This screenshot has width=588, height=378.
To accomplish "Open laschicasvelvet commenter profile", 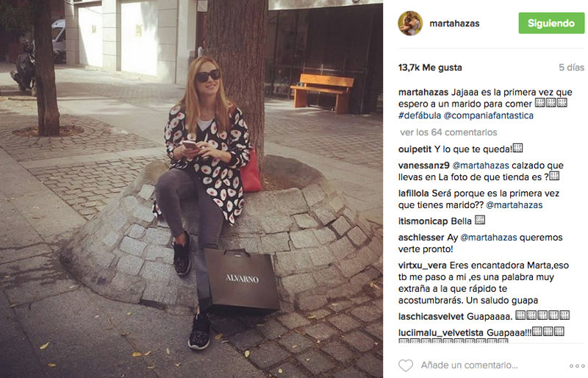I will point(431,316).
